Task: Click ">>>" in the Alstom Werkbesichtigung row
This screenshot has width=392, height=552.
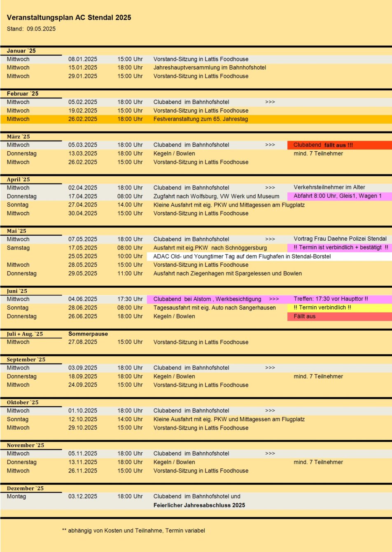Action: pyautogui.click(x=274, y=299)
